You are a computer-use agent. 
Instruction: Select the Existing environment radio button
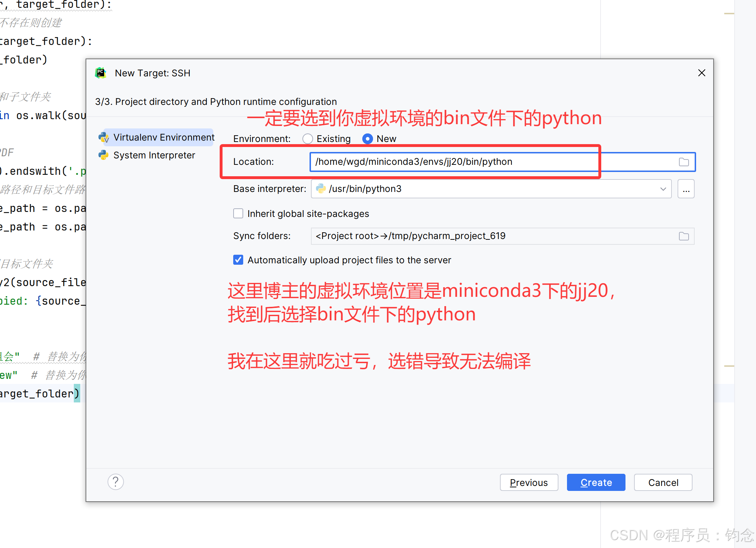(307, 139)
